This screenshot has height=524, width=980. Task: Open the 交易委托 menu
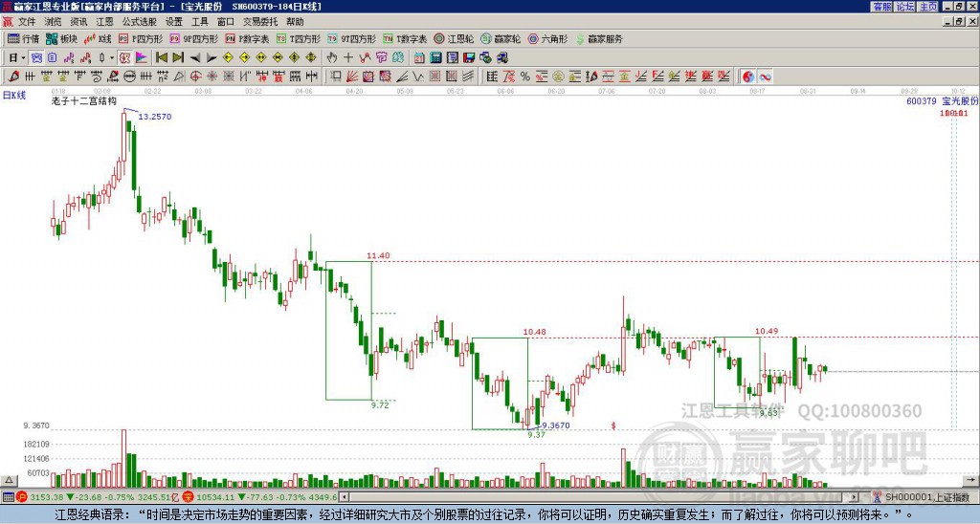point(260,22)
